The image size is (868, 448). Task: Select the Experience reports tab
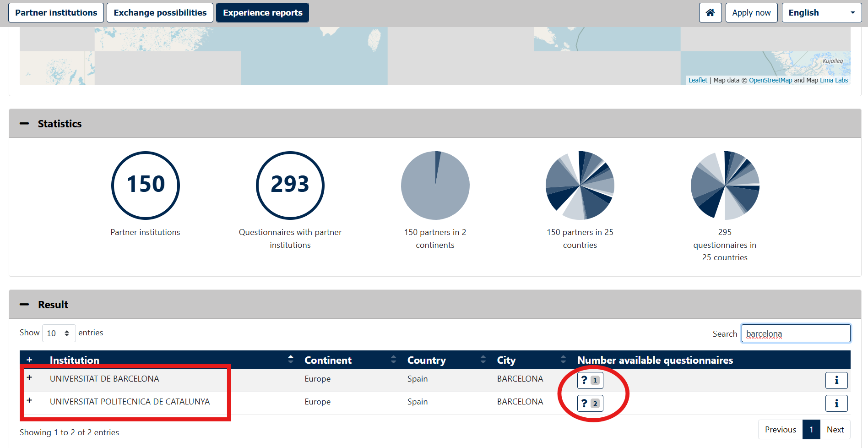point(262,12)
